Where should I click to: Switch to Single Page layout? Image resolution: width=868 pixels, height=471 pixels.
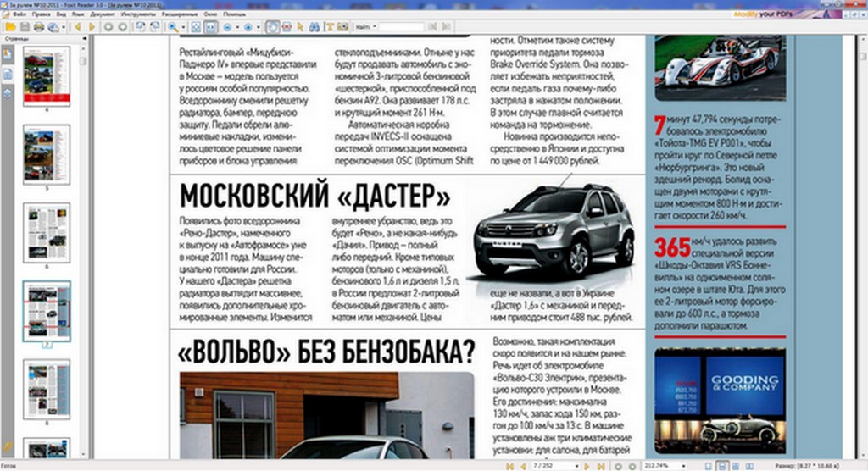coord(708,466)
